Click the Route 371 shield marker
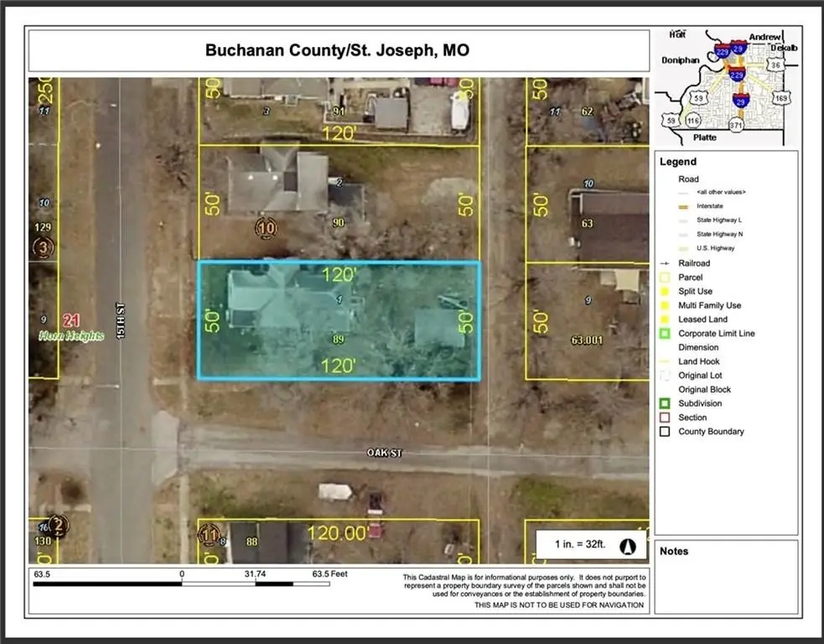824x644 pixels. point(736,125)
